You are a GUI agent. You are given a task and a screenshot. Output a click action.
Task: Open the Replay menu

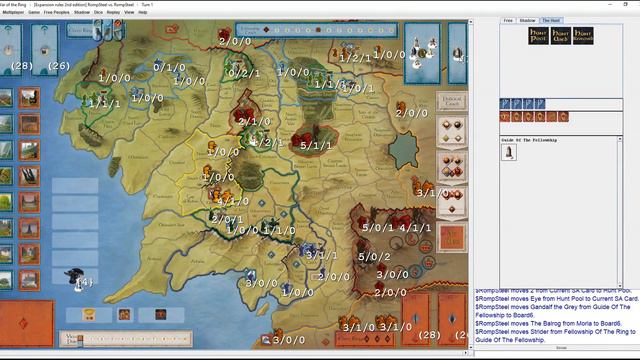click(x=113, y=12)
